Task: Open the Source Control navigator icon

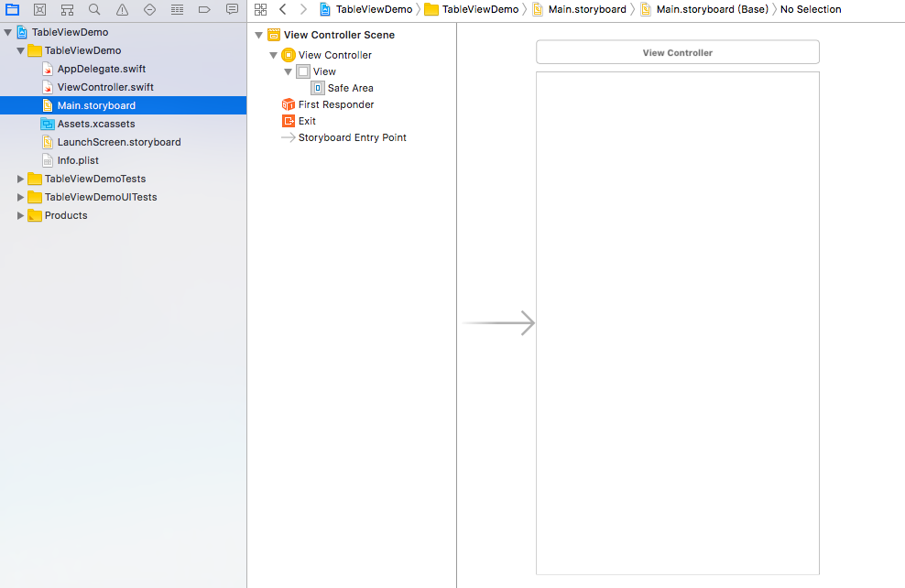Action: 39,9
